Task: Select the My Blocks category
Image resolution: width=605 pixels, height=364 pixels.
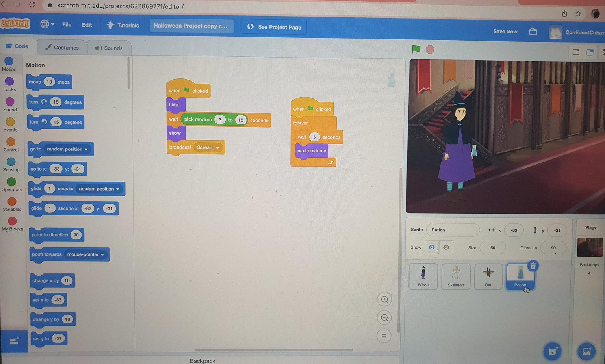Action: coord(12,224)
